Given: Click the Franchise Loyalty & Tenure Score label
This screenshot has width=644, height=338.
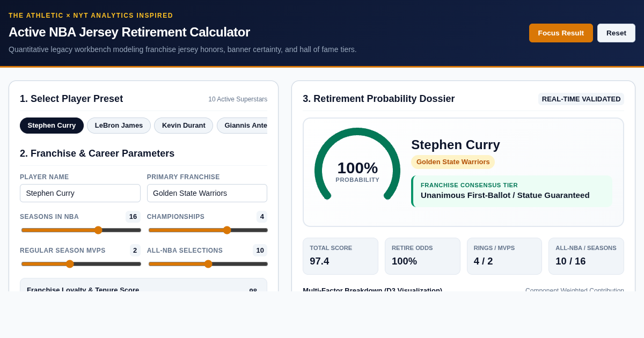Looking at the screenshot, I should point(83,289).
